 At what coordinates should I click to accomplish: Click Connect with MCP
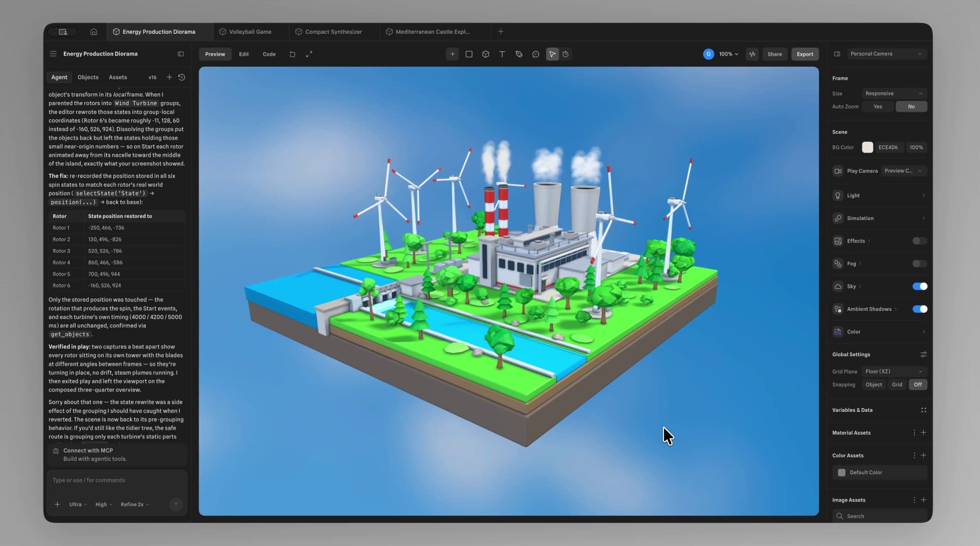117,455
